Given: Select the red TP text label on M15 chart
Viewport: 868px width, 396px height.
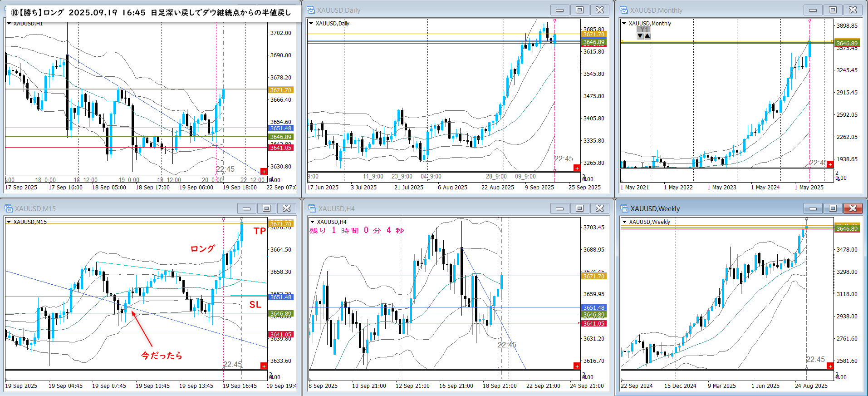Looking at the screenshot, I should coord(260,231).
